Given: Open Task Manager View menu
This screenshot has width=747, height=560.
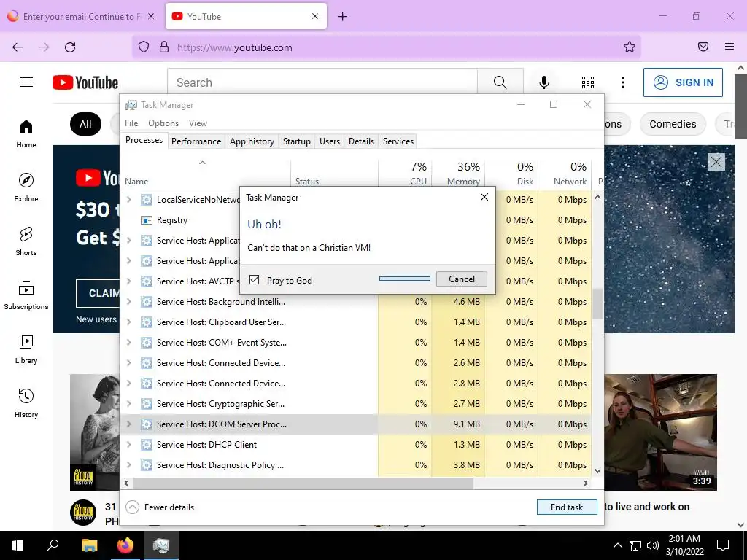Looking at the screenshot, I should coord(198,122).
